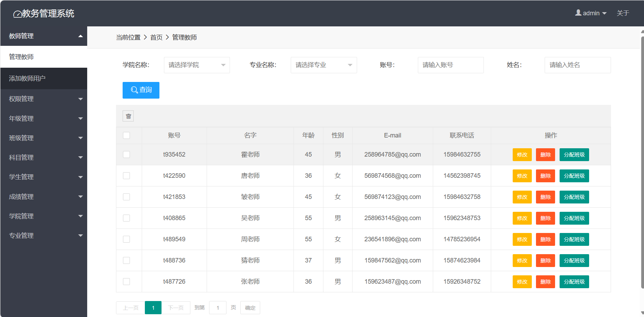
Task: Focus the 请输入姓名 input field
Action: tap(578, 65)
